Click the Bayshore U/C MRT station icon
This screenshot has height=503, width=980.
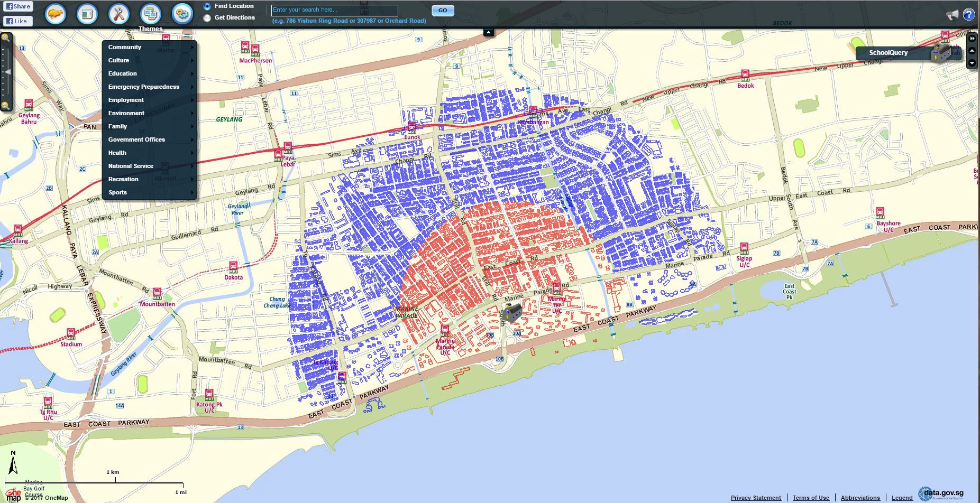(880, 213)
